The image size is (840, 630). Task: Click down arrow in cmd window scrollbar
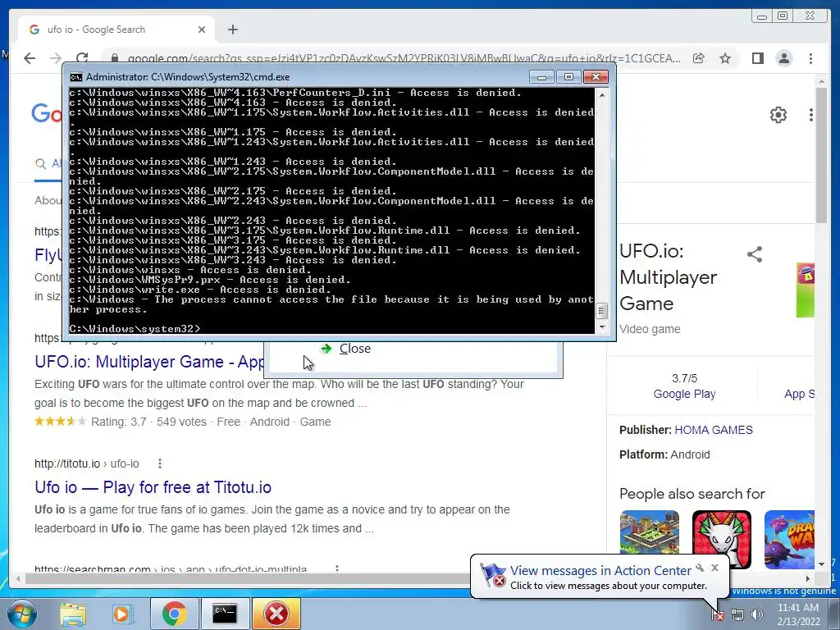coord(602,326)
